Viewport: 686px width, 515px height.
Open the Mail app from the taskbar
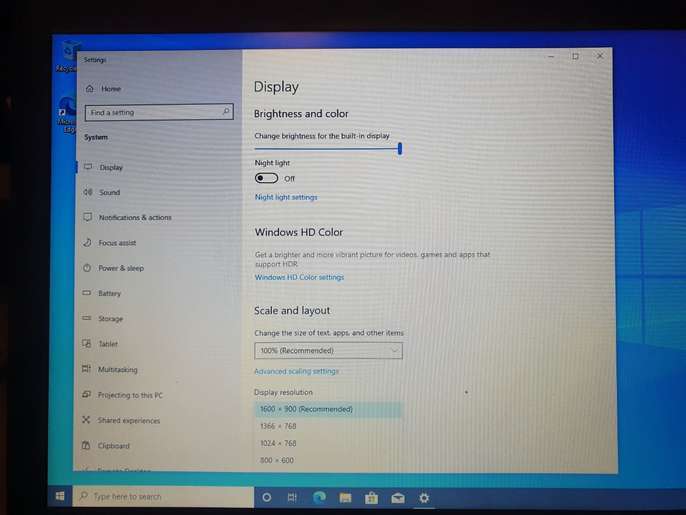pos(398,498)
